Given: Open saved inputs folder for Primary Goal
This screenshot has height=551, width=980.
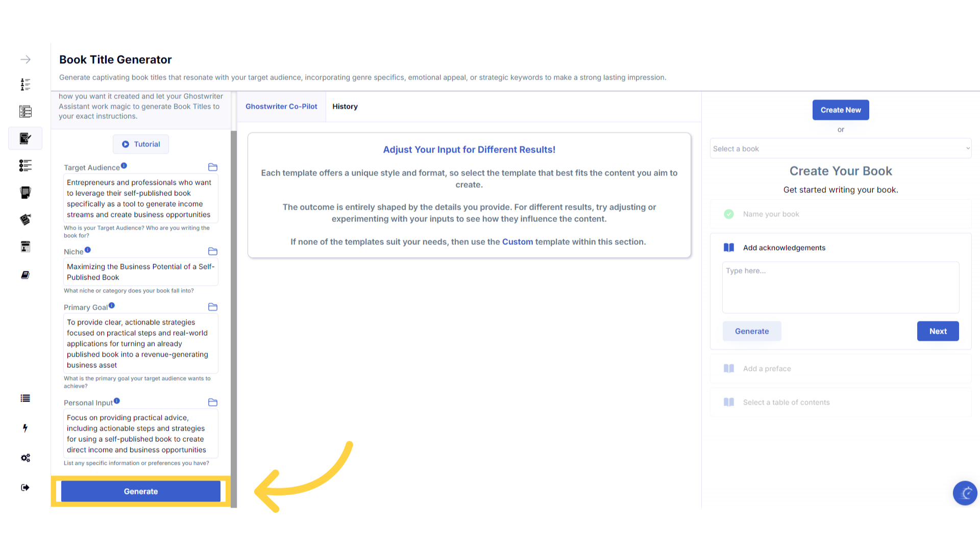Looking at the screenshot, I should [x=213, y=307].
